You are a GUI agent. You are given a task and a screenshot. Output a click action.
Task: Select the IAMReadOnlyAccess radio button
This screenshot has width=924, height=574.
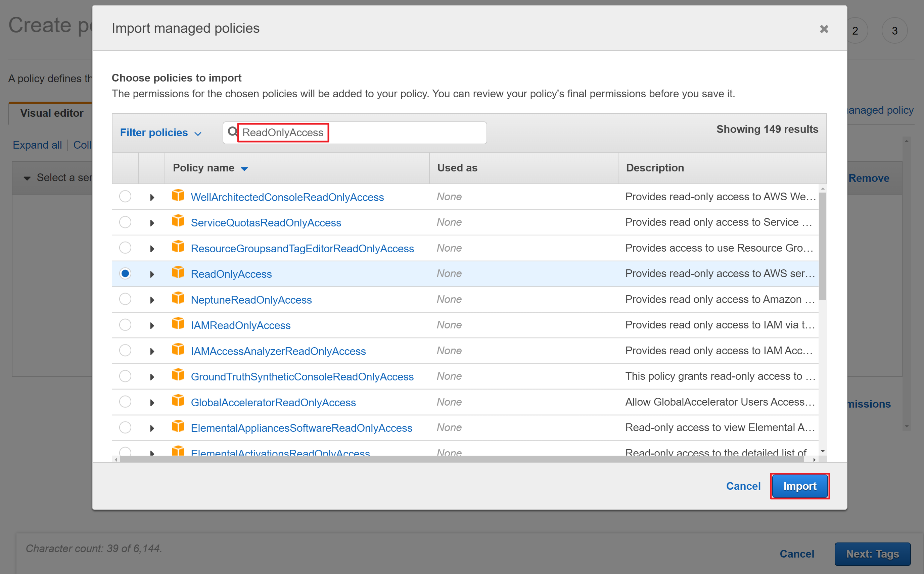coord(125,325)
